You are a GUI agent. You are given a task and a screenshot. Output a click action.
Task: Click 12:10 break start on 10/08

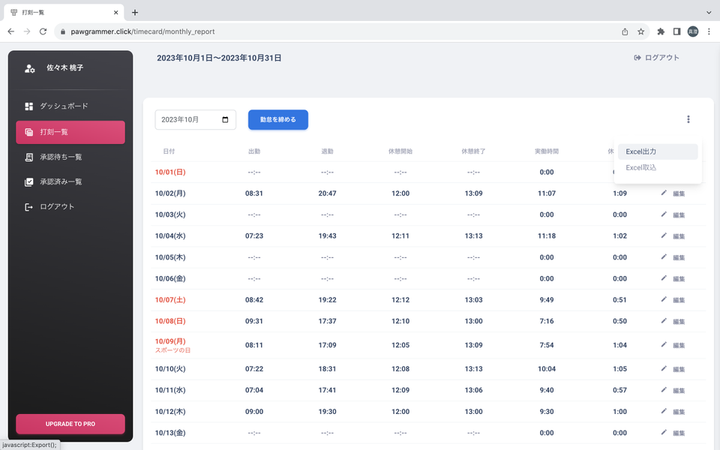pyautogui.click(x=400, y=321)
